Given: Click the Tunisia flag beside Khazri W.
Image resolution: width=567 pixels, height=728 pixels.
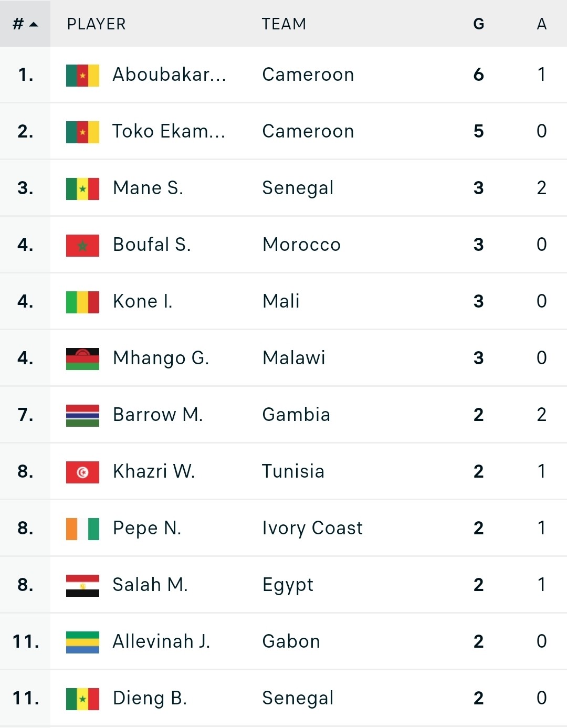Looking at the screenshot, I should (82, 472).
